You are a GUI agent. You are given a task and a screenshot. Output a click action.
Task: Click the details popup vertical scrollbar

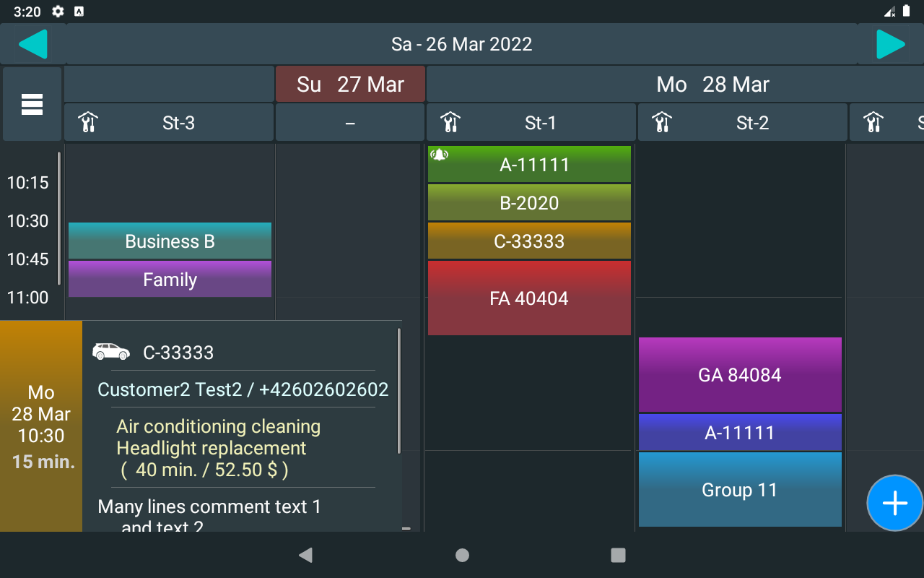click(399, 392)
